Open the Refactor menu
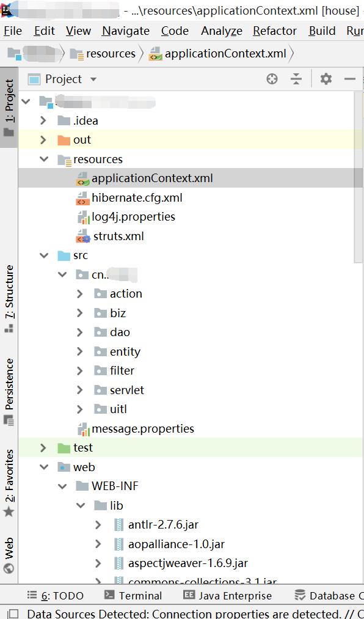The image size is (364, 619). click(275, 31)
